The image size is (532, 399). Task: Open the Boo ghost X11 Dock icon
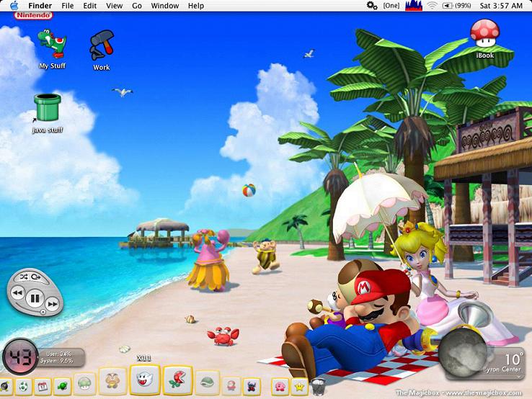[x=145, y=380]
